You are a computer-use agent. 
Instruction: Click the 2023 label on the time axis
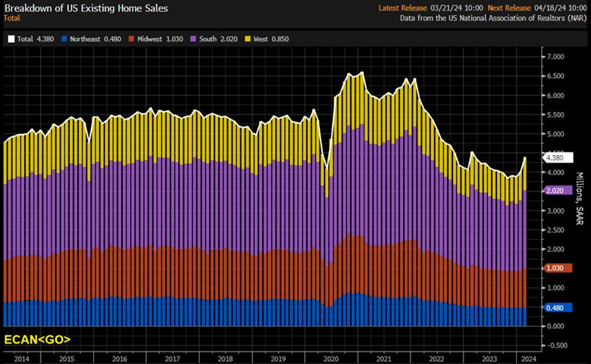coord(489,359)
